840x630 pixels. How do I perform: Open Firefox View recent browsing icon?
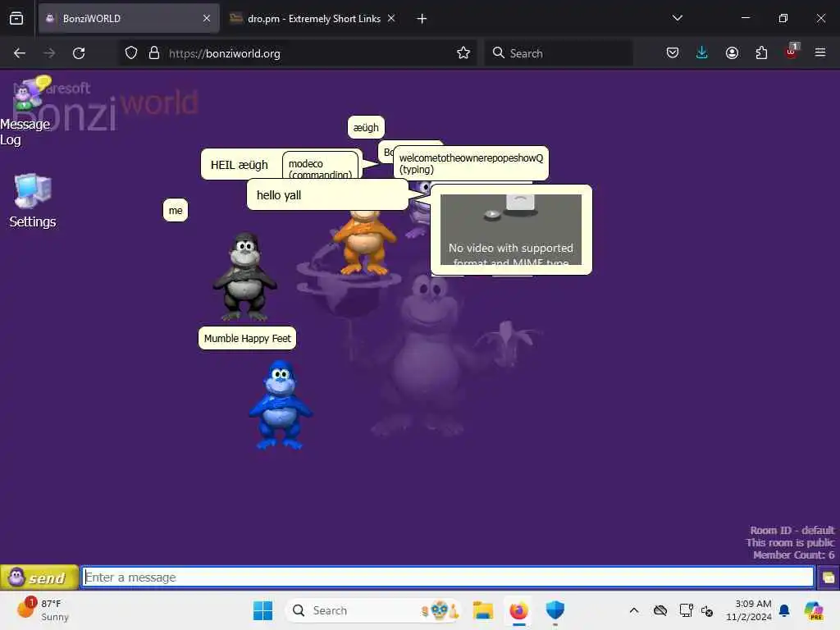click(16, 18)
